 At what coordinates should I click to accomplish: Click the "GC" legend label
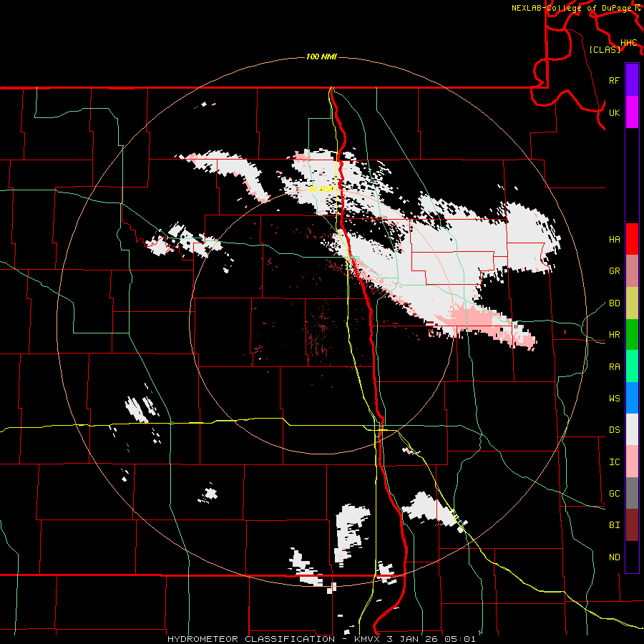click(614, 494)
